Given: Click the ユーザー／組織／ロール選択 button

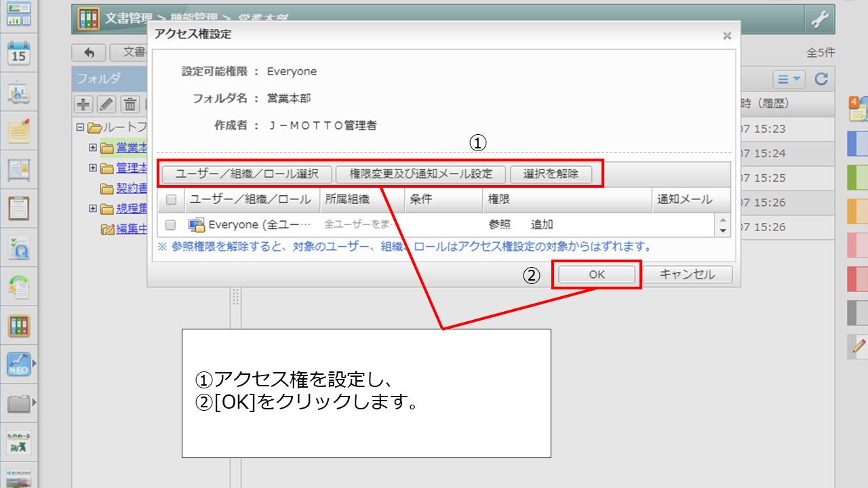Looking at the screenshot, I should [x=247, y=174].
